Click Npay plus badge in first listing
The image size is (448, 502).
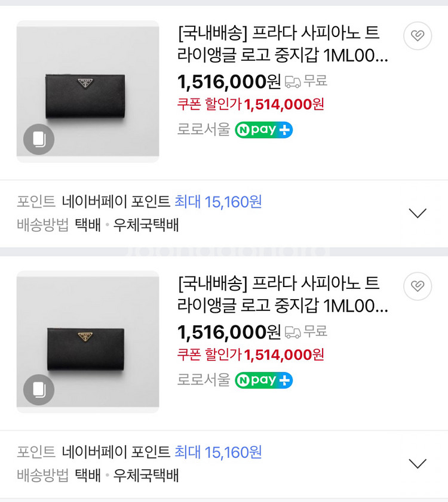264,130
